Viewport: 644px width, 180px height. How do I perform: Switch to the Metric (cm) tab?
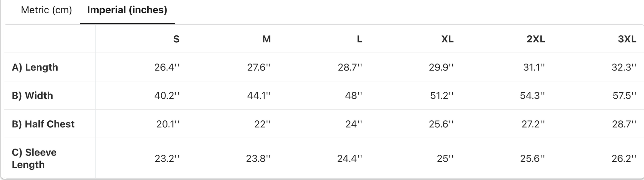(46, 10)
